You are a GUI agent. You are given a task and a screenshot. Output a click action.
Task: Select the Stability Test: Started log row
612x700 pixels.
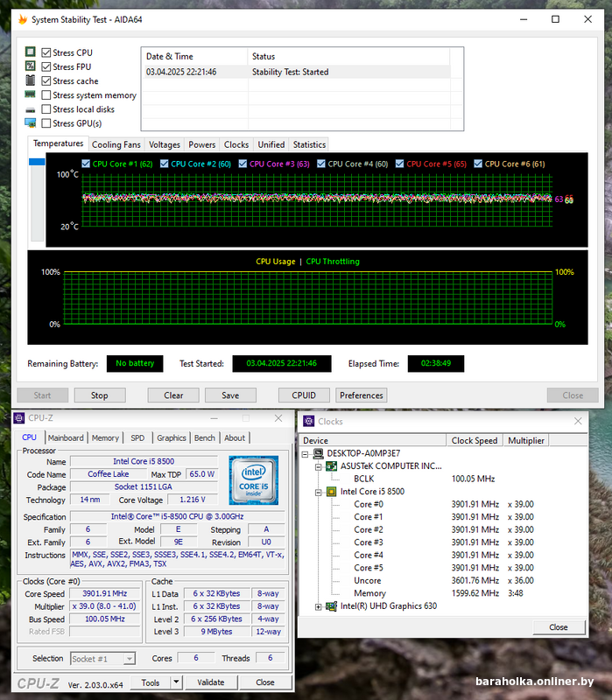(x=298, y=72)
